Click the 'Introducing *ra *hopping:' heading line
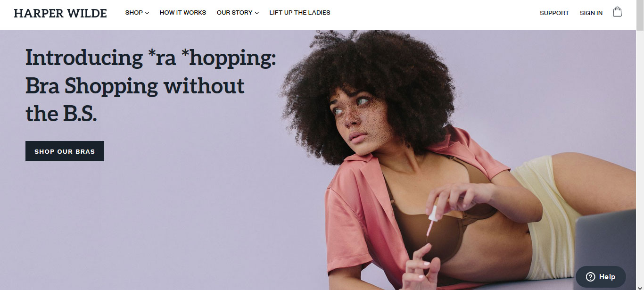644x290 pixels. pos(151,58)
